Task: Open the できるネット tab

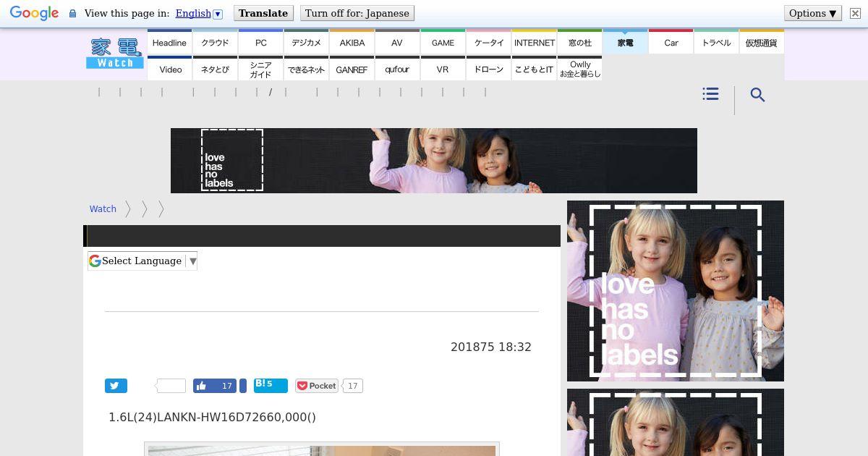Action: 306,69
